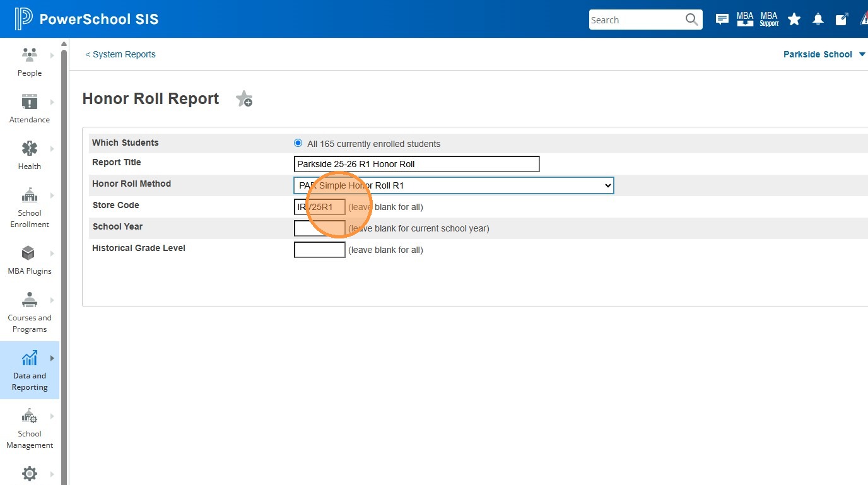Open notifications bell icon
868x485 pixels.
click(x=818, y=20)
